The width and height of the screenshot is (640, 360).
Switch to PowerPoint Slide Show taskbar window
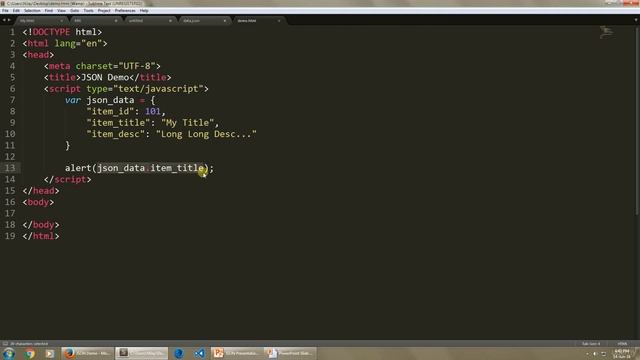[x=290, y=353]
